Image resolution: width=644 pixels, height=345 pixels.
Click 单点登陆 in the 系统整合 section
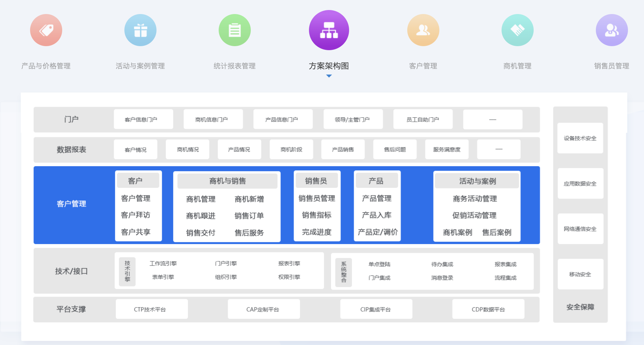(x=379, y=264)
